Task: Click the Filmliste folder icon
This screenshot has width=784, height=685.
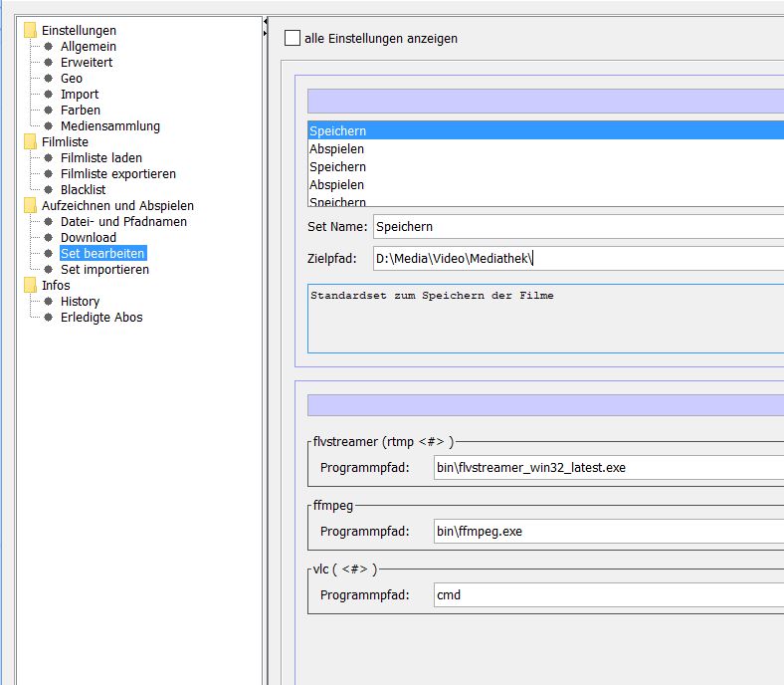Action: coord(31,142)
